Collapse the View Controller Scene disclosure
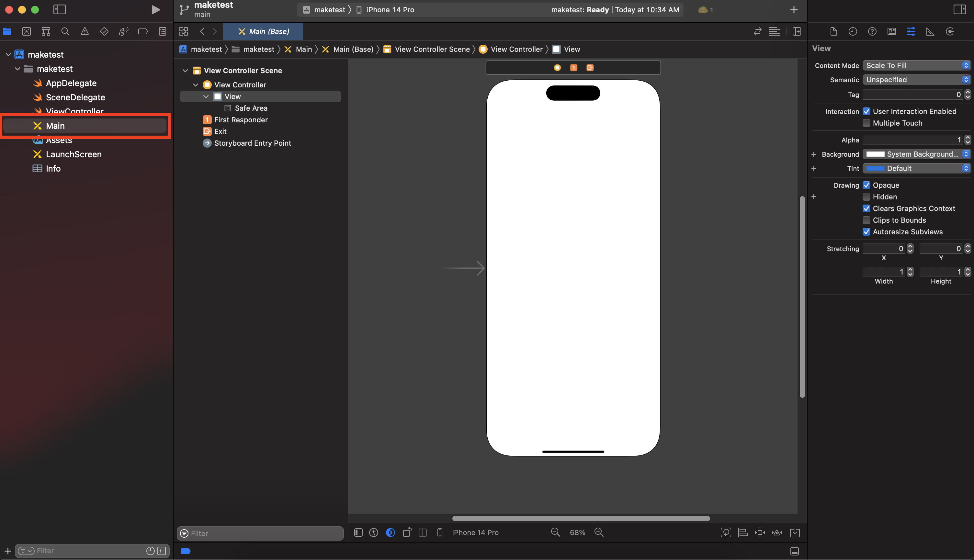The height and width of the screenshot is (560, 974). [x=185, y=70]
